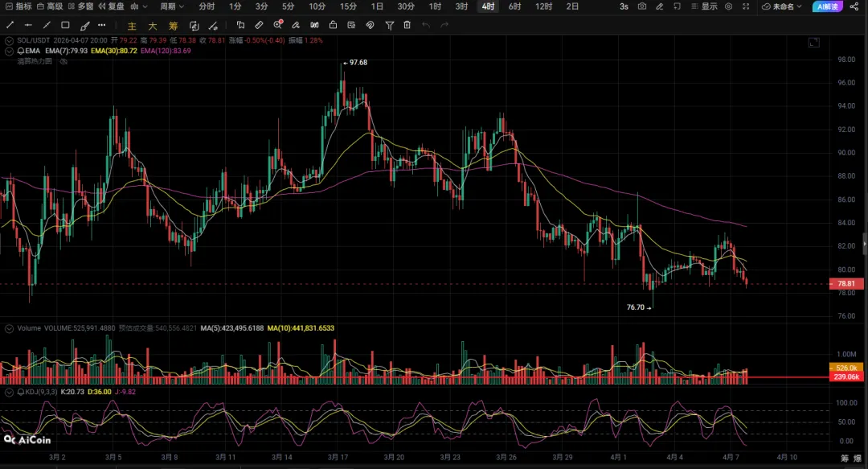Toggle the EMA alert bell icon
Image resolution: width=868 pixels, height=469 pixels.
pyautogui.click(x=21, y=51)
